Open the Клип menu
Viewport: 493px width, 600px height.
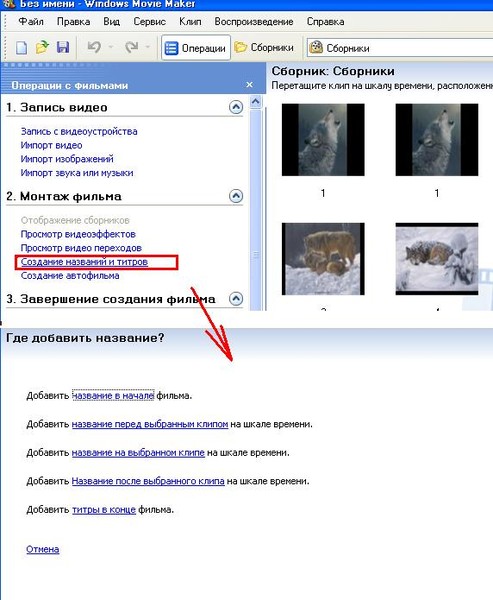(x=190, y=21)
